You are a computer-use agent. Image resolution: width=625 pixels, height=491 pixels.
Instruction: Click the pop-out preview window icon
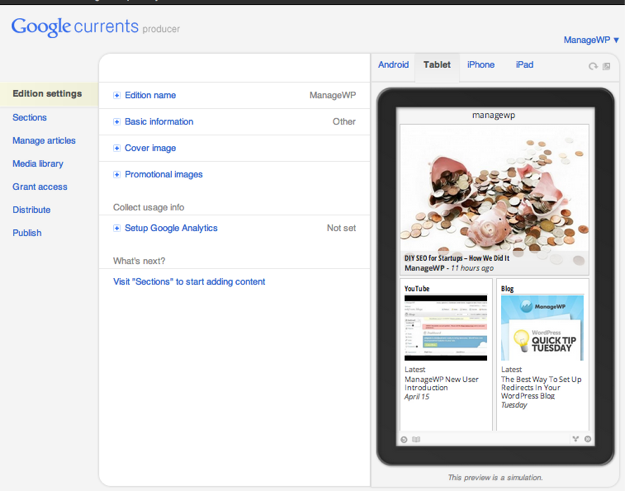coord(606,66)
